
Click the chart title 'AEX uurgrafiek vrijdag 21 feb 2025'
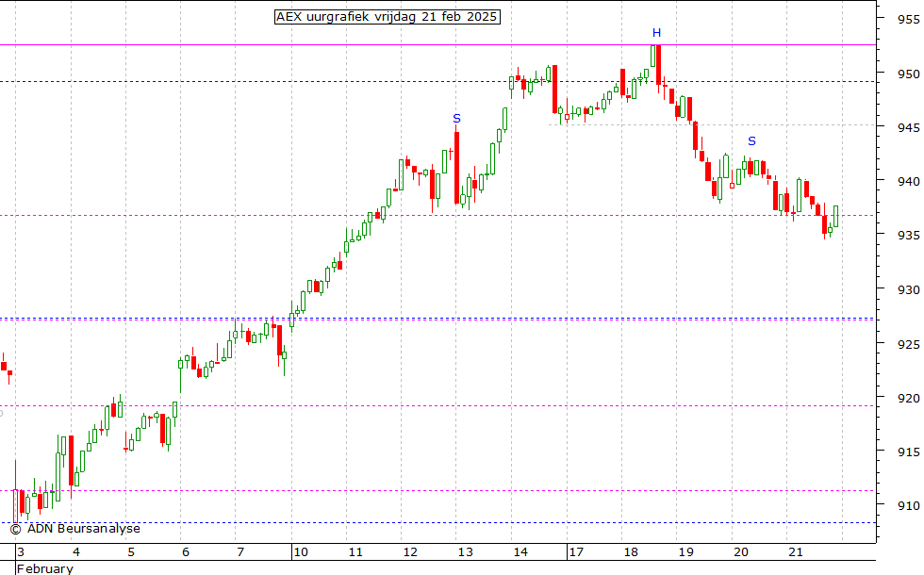click(x=388, y=17)
